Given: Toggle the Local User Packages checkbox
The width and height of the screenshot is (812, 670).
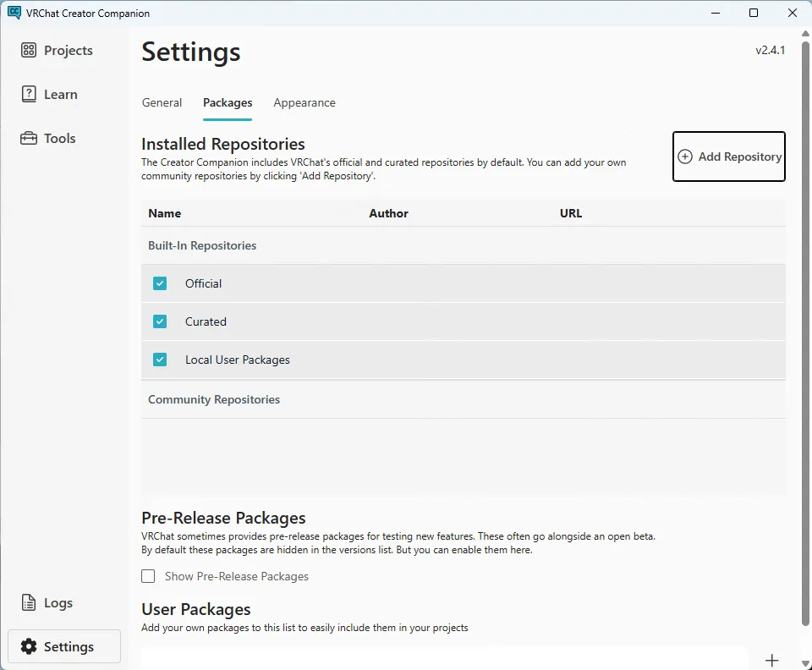Looking at the screenshot, I should pos(160,360).
